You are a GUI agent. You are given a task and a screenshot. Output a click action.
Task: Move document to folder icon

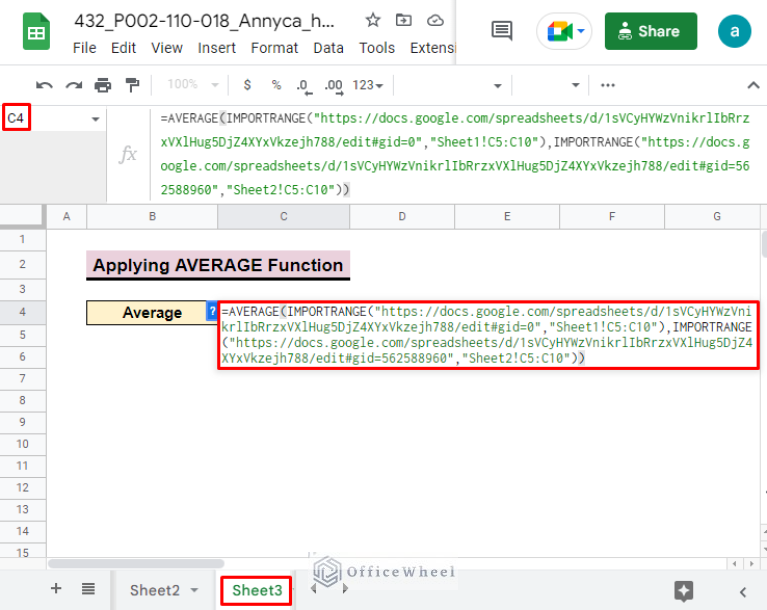point(404,20)
